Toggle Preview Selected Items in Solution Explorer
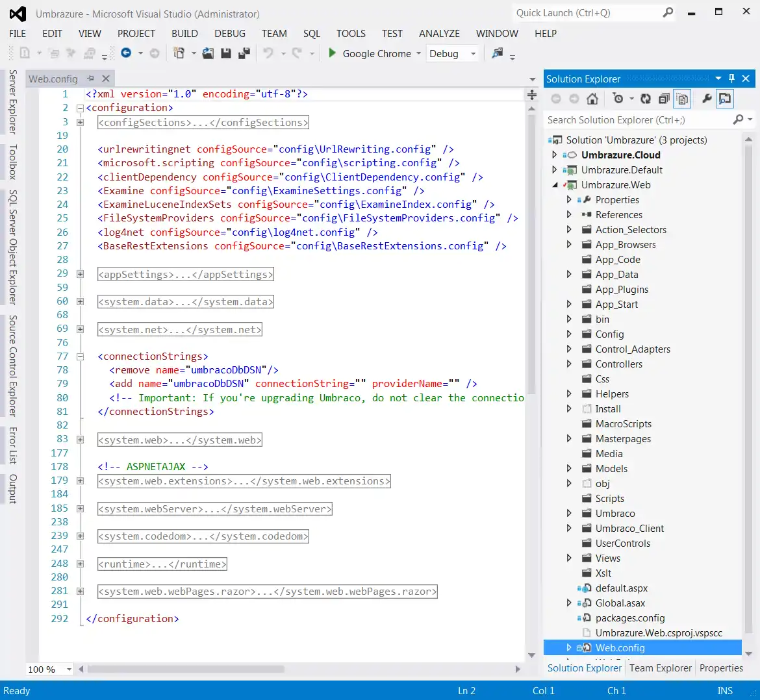The height and width of the screenshot is (700, 760). pyautogui.click(x=725, y=99)
